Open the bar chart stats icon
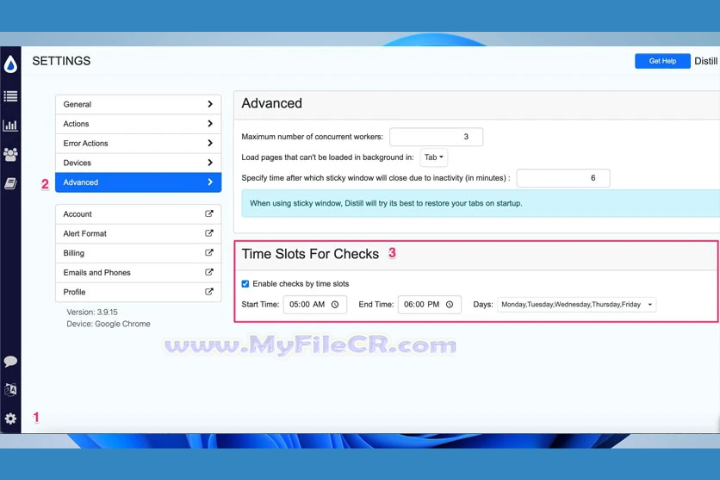The width and height of the screenshot is (720, 480). [11, 125]
